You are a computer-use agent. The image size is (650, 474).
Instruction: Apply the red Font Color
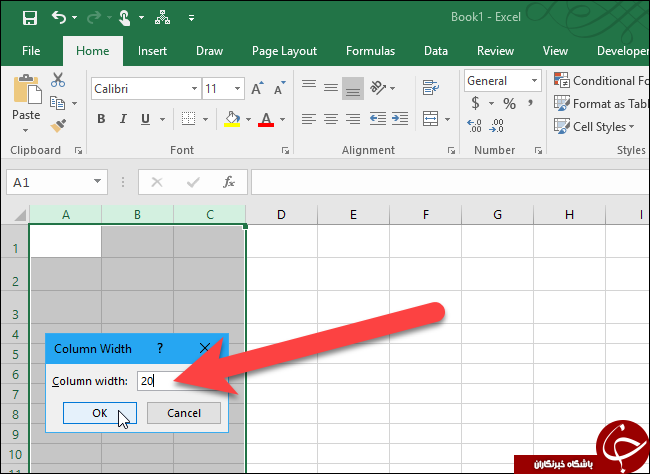coord(266,119)
